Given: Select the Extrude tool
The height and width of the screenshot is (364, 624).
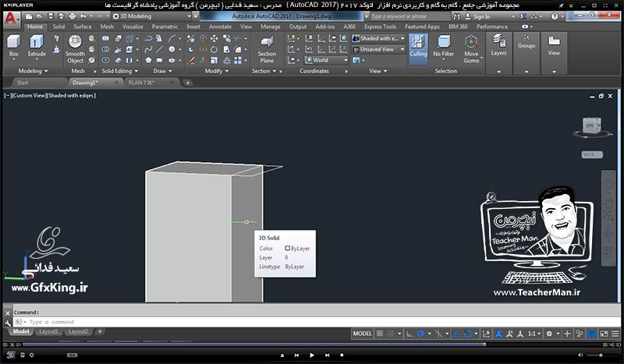Looking at the screenshot, I should pyautogui.click(x=37, y=46).
